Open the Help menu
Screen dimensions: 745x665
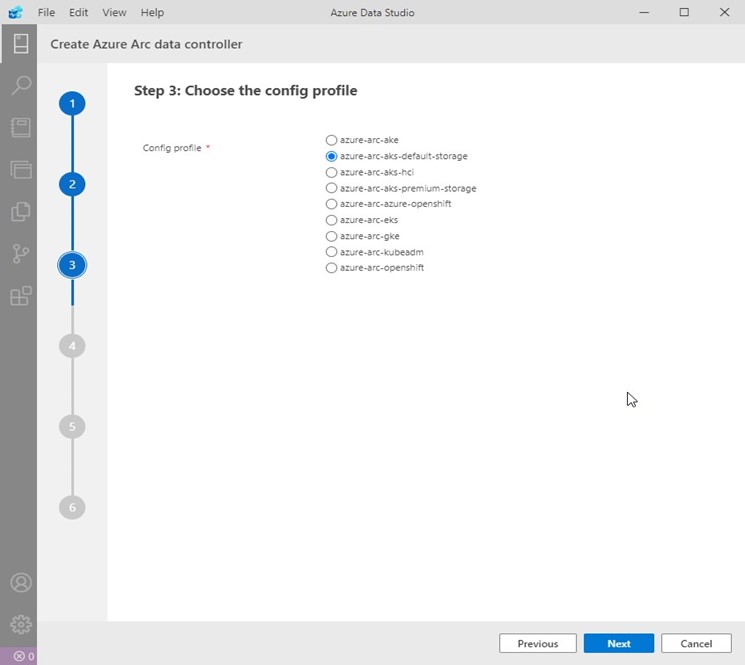click(152, 12)
